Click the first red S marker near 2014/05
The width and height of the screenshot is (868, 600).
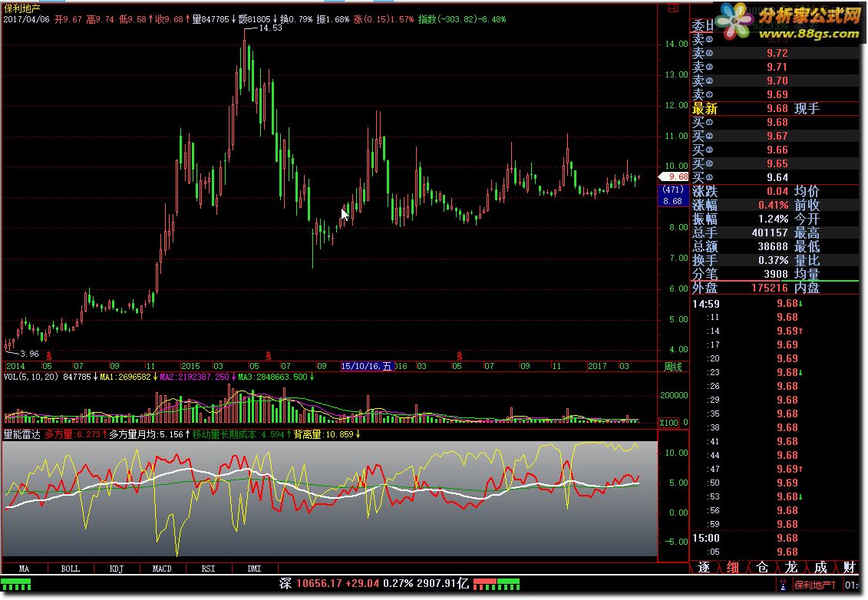click(48, 356)
